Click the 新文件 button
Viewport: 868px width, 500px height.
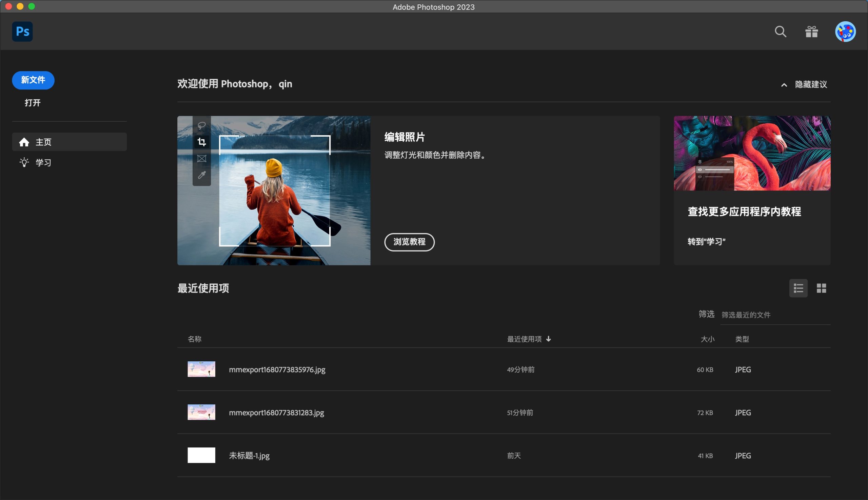pos(33,80)
